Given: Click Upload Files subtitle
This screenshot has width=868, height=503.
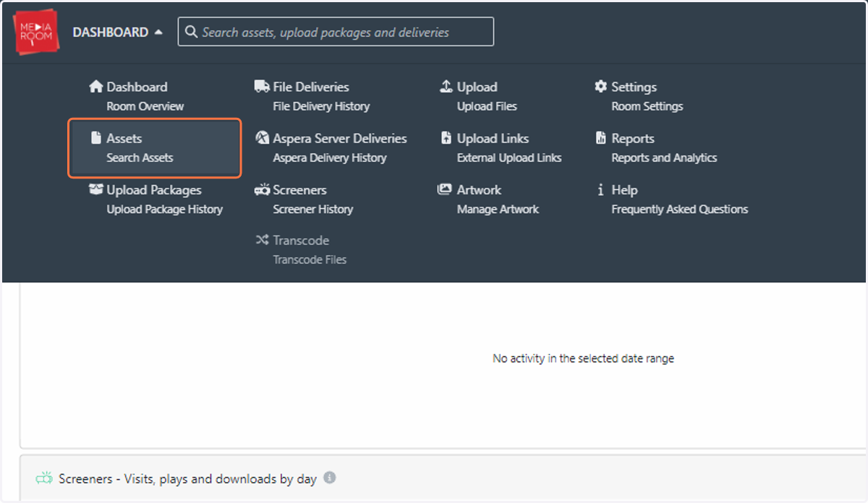Looking at the screenshot, I should [x=487, y=106].
